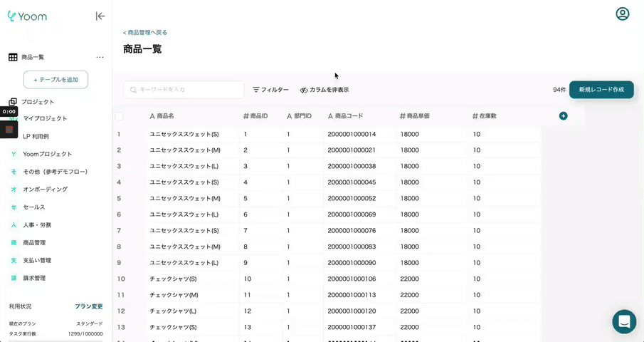Click the 新規レコード作成 button
This screenshot has width=644, height=342.
[x=601, y=90]
